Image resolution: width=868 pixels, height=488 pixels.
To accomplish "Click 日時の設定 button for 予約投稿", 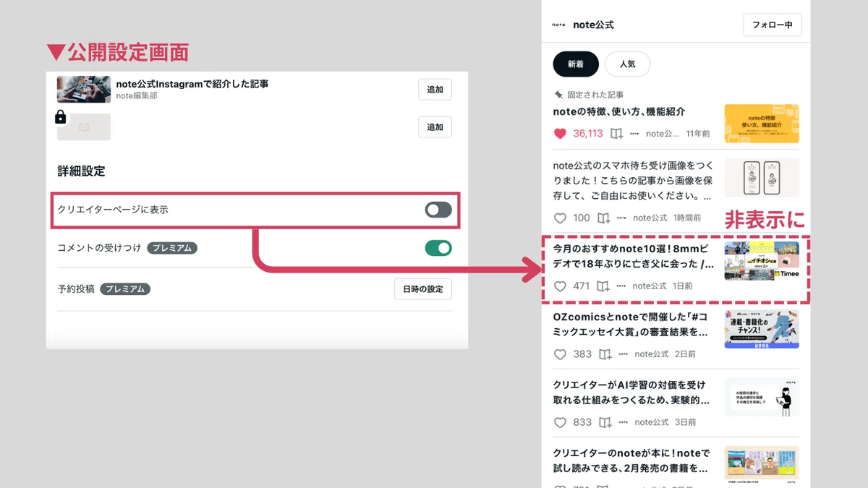I will coord(423,289).
